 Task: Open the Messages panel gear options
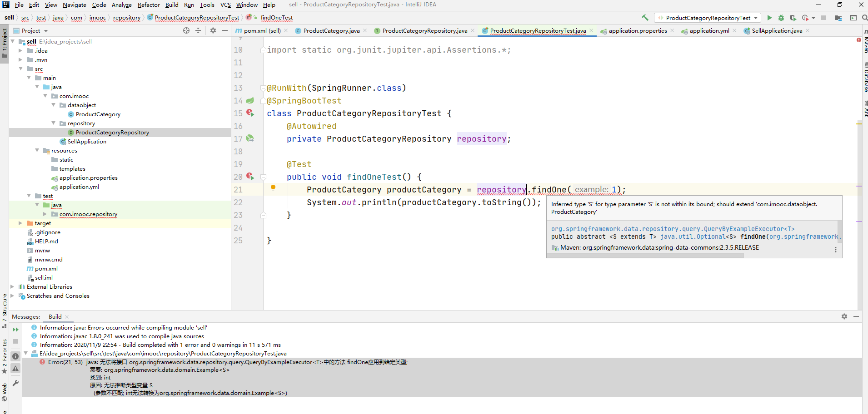tap(844, 316)
